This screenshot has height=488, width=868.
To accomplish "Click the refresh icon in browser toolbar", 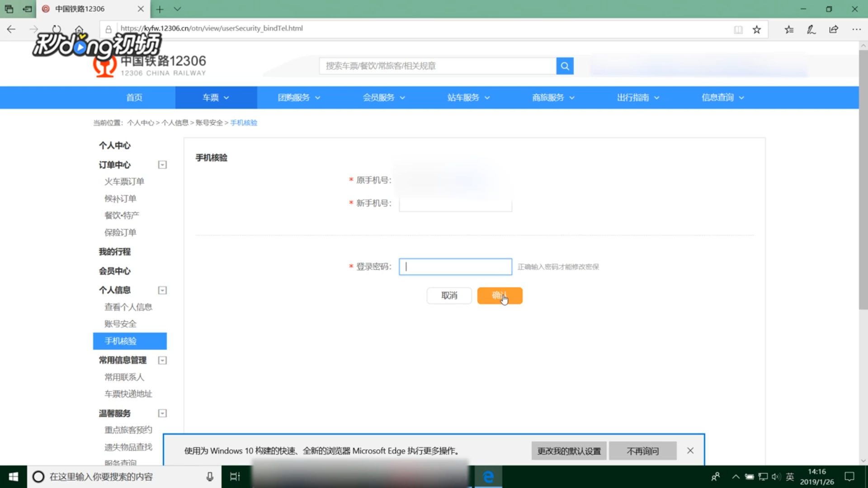I will coord(57,28).
